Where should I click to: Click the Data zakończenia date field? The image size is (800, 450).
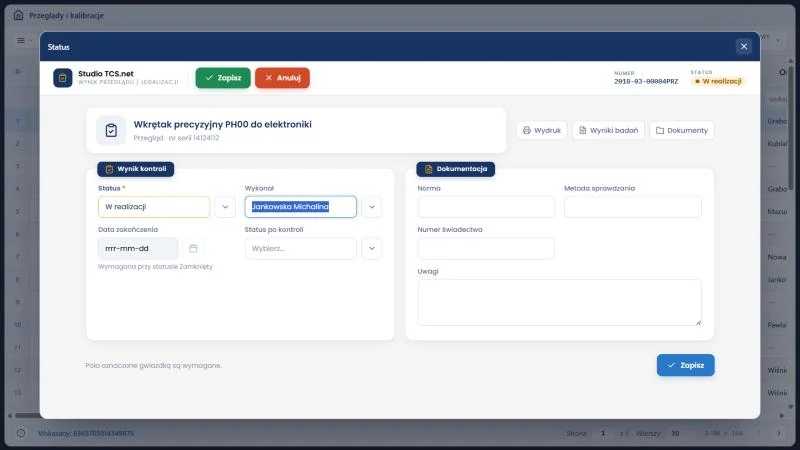[138, 248]
